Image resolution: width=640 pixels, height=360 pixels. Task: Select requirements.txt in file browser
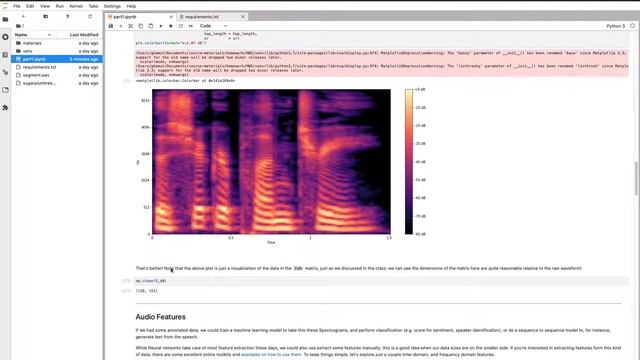57,67
